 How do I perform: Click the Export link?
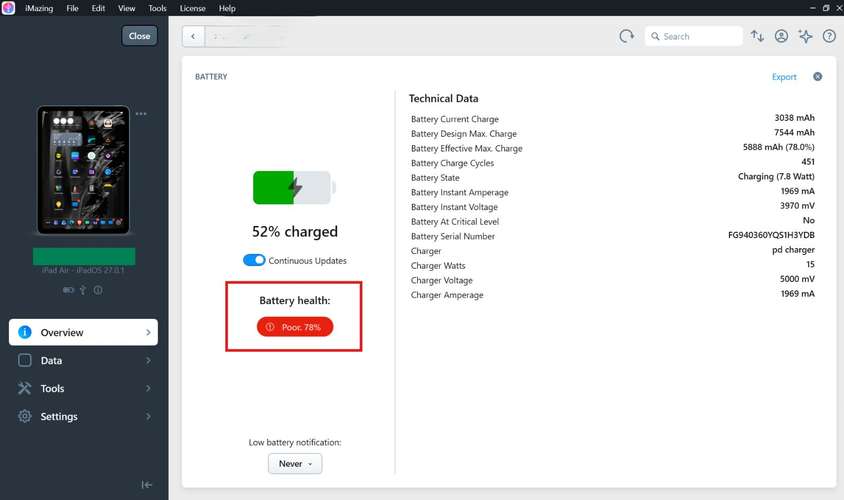coord(784,77)
